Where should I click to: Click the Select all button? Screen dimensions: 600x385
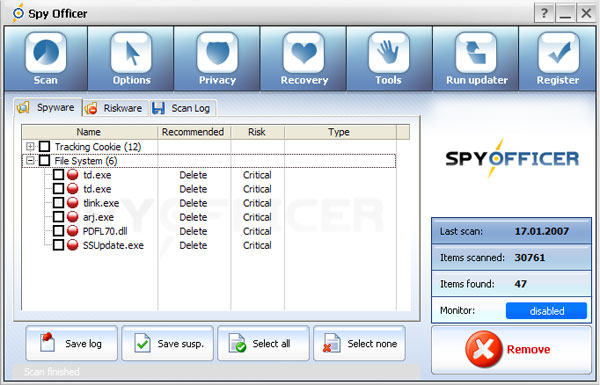[263, 343]
